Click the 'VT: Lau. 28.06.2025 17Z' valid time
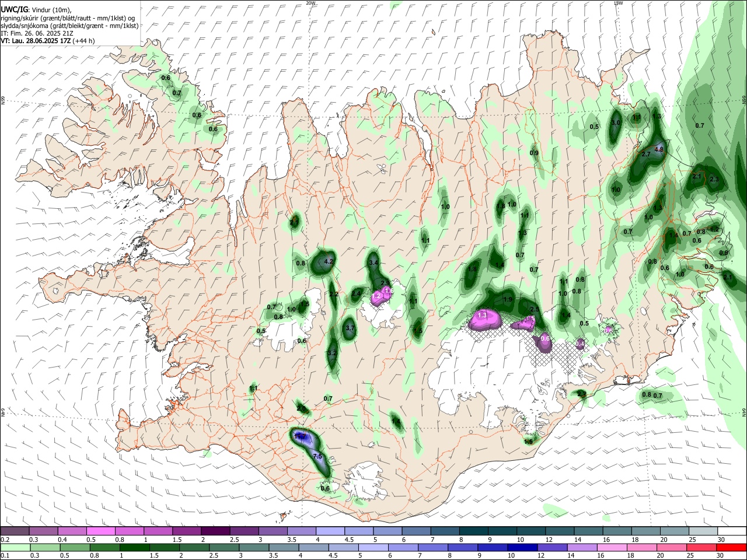Viewport: 747px width, 560px height. tap(36, 41)
